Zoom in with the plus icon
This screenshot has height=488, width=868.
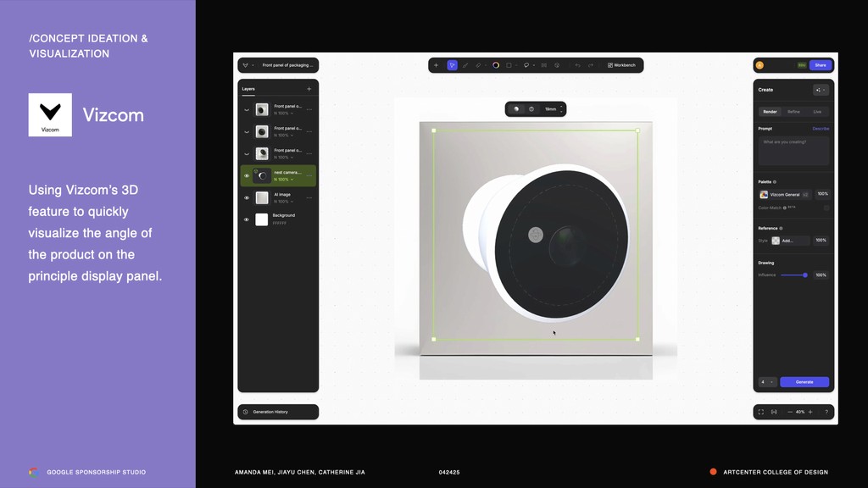pyautogui.click(x=810, y=413)
